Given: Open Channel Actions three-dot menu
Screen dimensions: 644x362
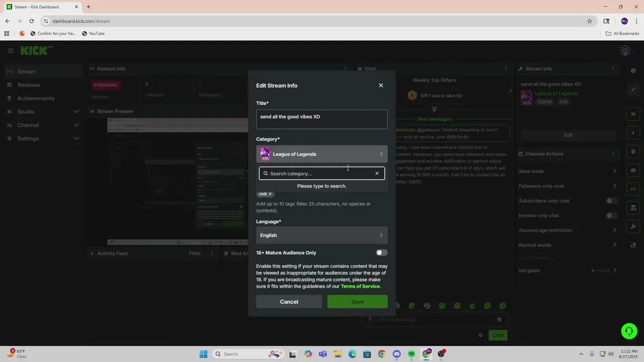Looking at the screenshot, I should click(x=613, y=154).
